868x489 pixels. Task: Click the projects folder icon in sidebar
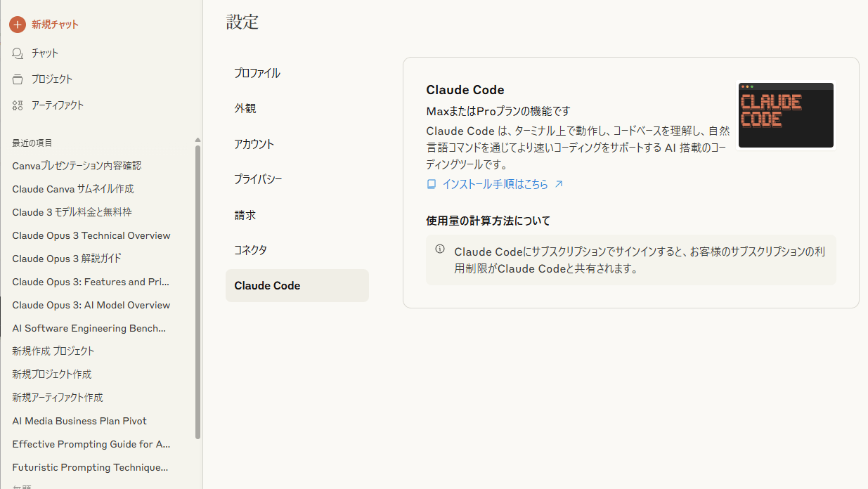click(x=18, y=79)
